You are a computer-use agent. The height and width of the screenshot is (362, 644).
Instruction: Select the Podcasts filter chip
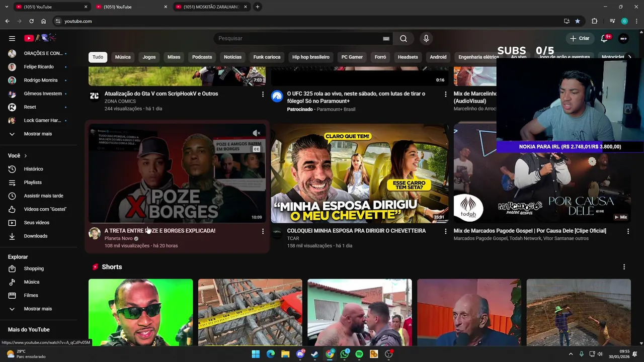[x=202, y=57]
